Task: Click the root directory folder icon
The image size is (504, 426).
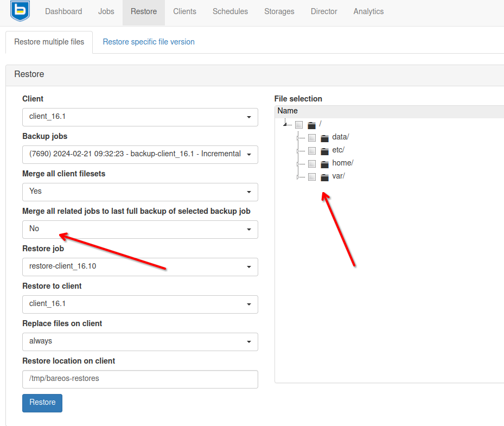Action: [x=311, y=125]
